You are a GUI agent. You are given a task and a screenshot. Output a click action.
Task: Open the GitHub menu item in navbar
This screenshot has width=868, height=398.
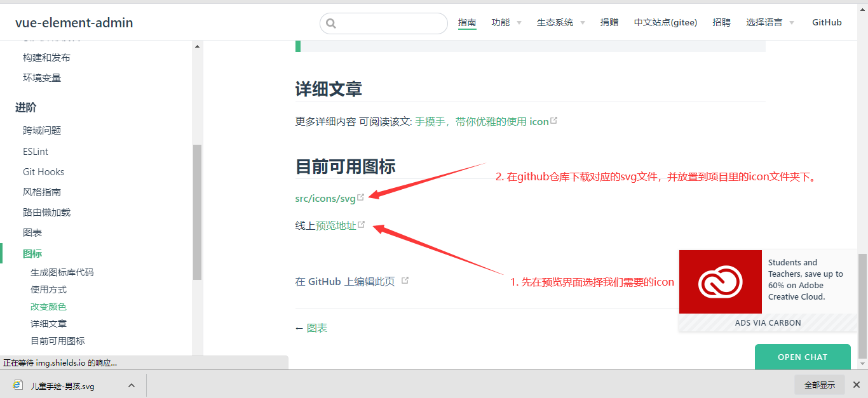[827, 22]
